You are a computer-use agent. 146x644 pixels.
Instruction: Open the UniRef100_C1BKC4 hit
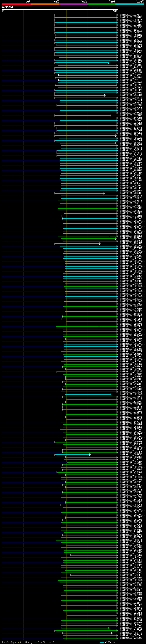131,241
